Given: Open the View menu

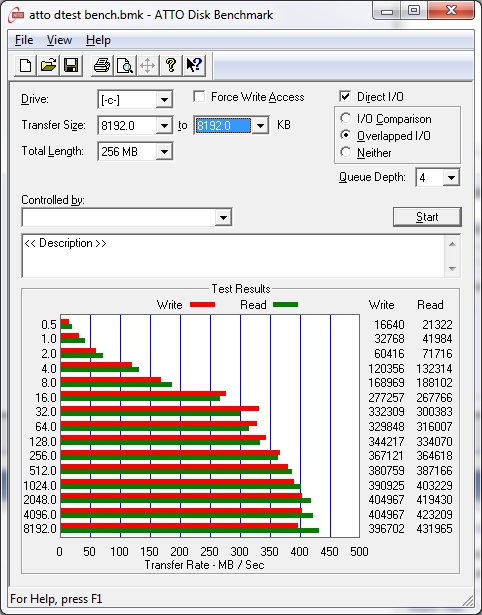Looking at the screenshot, I should (x=59, y=40).
